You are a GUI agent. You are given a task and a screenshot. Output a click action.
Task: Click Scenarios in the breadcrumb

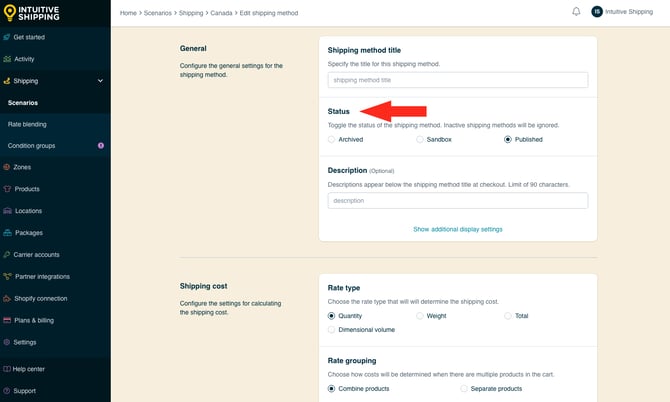click(x=158, y=13)
